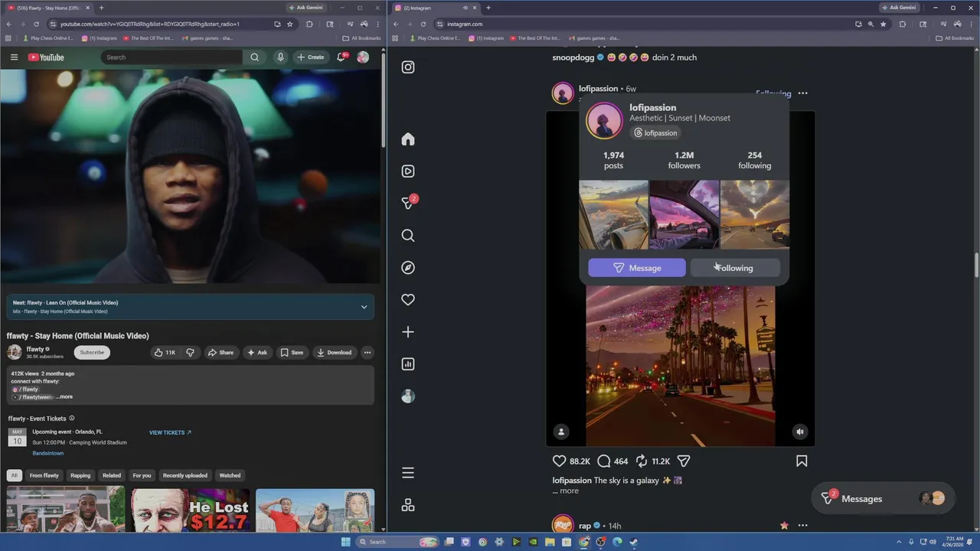Open the Instagram logo in the sidebar
This screenshot has height=551, width=980.
pos(408,67)
